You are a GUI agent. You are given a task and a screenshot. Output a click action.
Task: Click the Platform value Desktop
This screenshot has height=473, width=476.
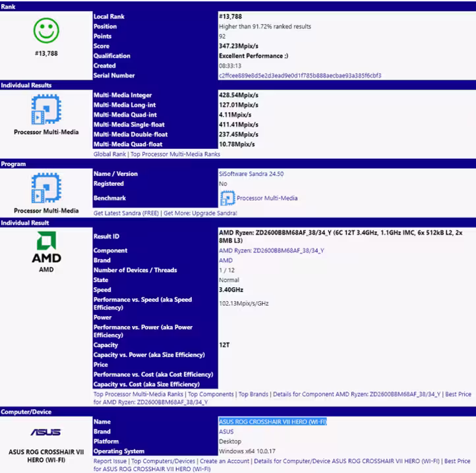tap(230, 441)
